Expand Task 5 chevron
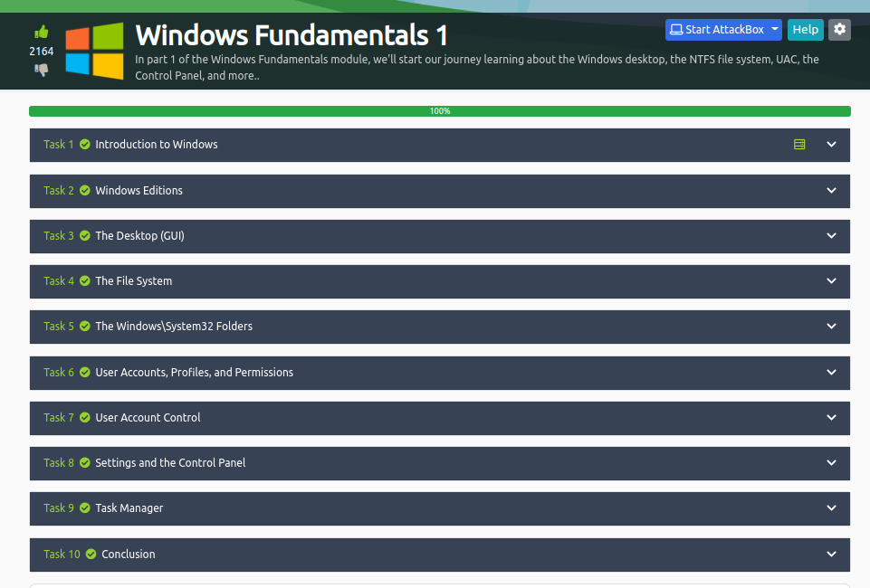Viewport: 870px width, 588px height. click(x=831, y=327)
